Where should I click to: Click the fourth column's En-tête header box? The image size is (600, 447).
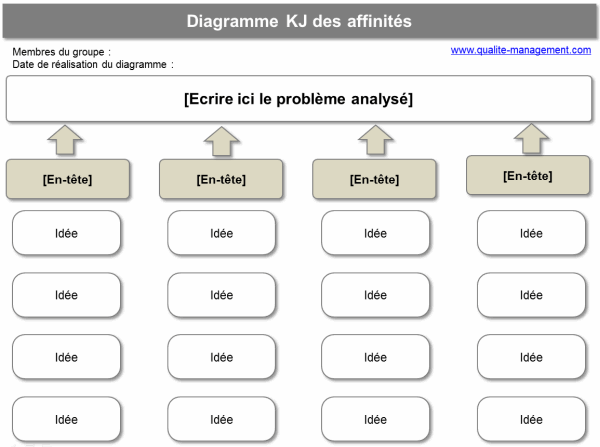click(528, 176)
